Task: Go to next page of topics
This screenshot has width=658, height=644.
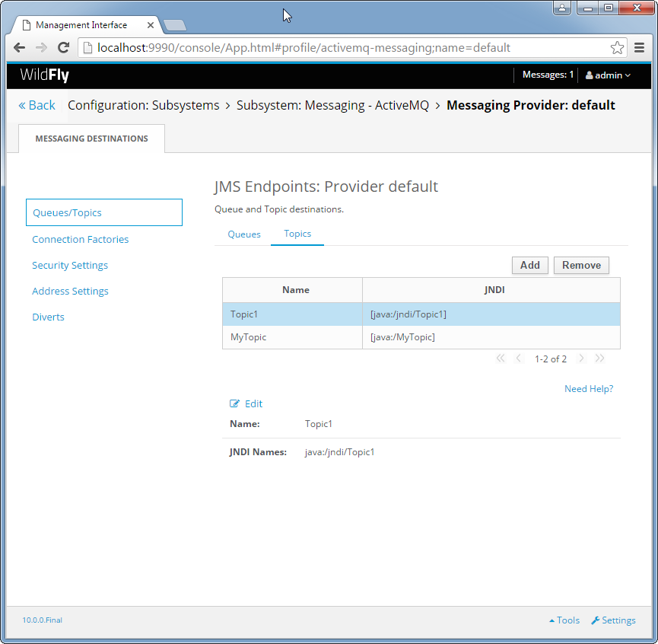Action: 581,359
